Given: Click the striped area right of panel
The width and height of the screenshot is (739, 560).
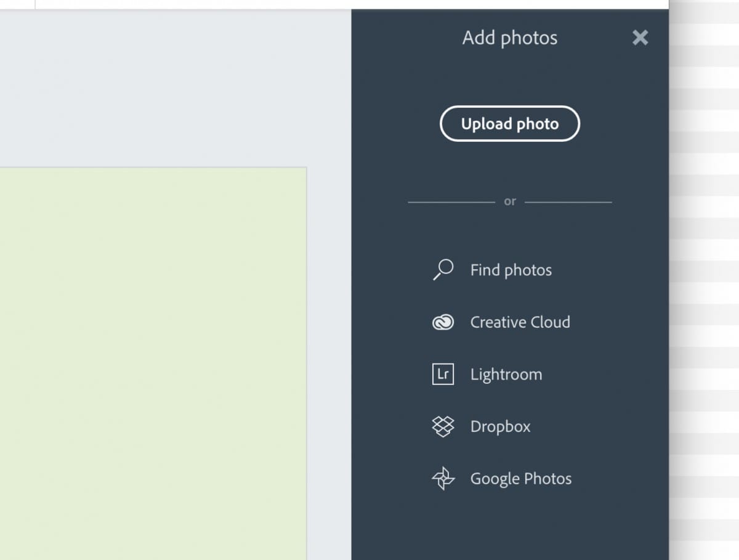Looking at the screenshot, I should 703,277.
